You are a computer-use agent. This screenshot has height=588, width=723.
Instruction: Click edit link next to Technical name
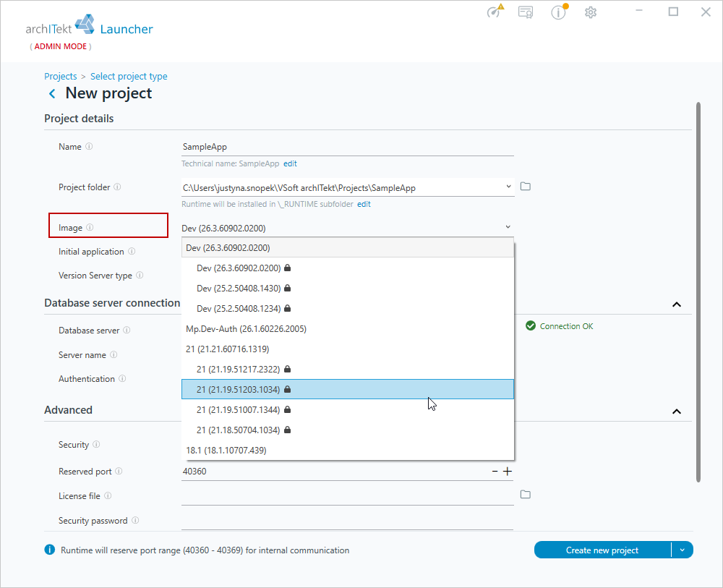pyautogui.click(x=290, y=163)
